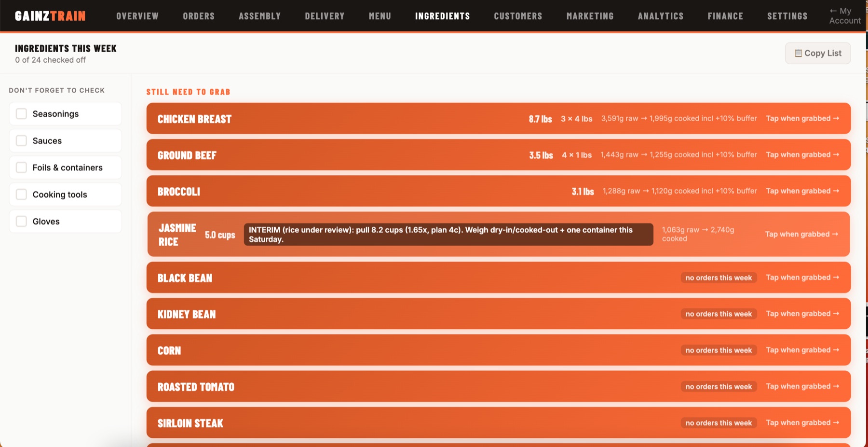
Task: Click the 0 of 24 checked off counter
Action: click(x=50, y=60)
